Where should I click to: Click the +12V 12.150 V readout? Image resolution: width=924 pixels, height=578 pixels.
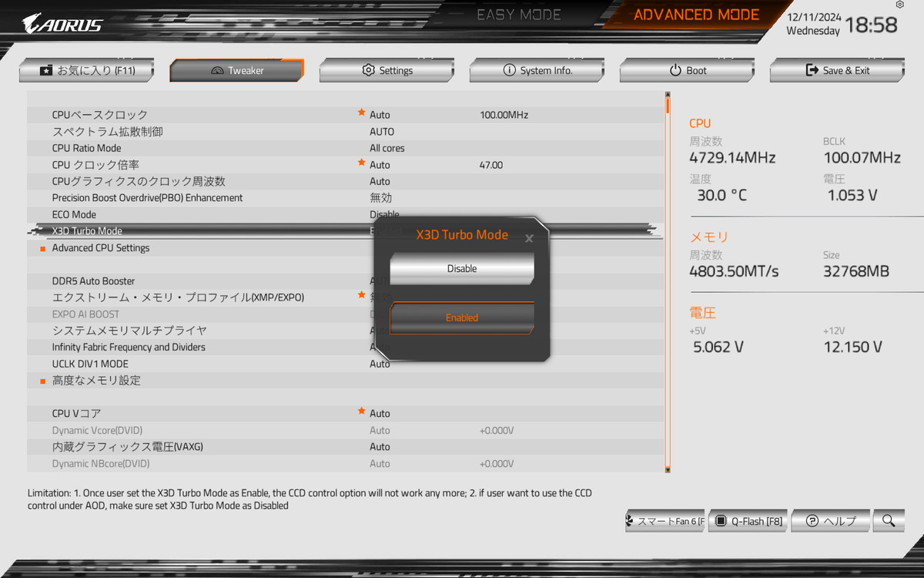click(853, 347)
